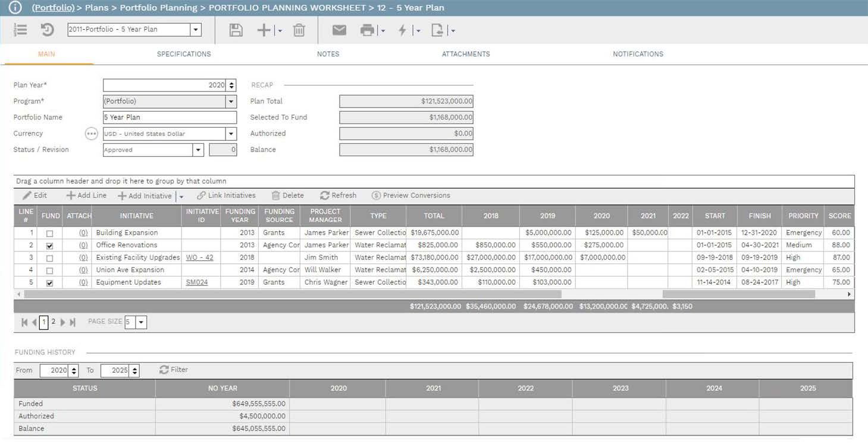
Task: Sort by the Initiative column header
Action: click(x=136, y=216)
